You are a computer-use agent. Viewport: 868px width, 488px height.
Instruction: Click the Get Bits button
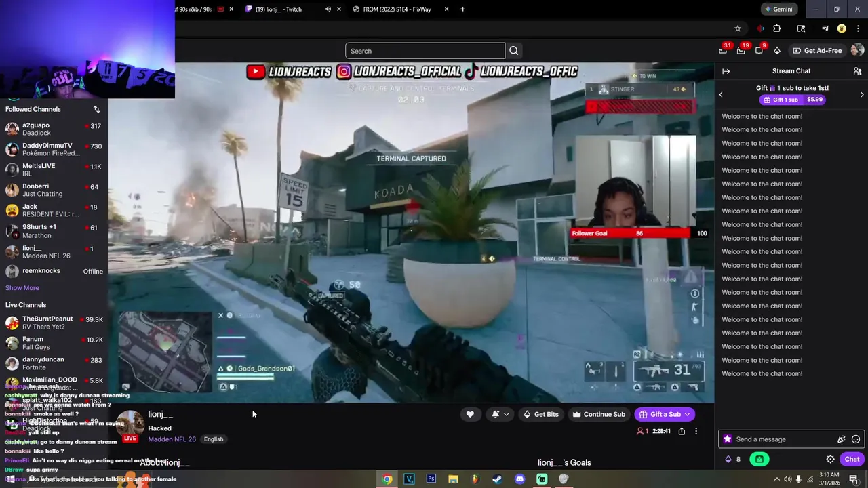[540, 414]
